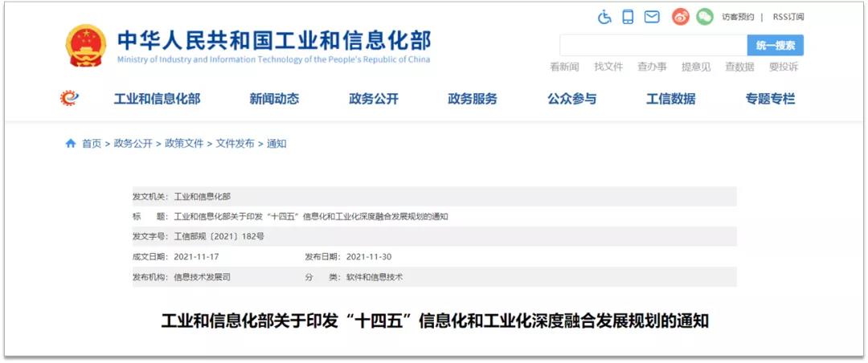Viewport: 868px width, 363px height.
Task: Click the 标题 row document title text
Action: point(310,216)
